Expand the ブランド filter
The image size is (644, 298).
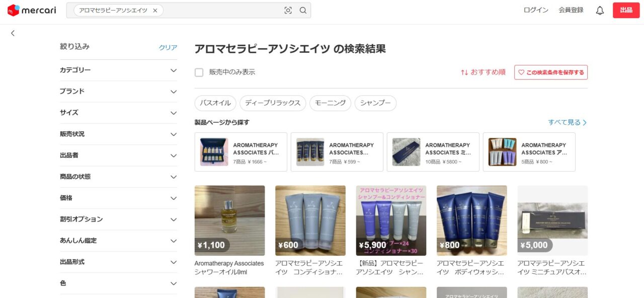point(119,92)
